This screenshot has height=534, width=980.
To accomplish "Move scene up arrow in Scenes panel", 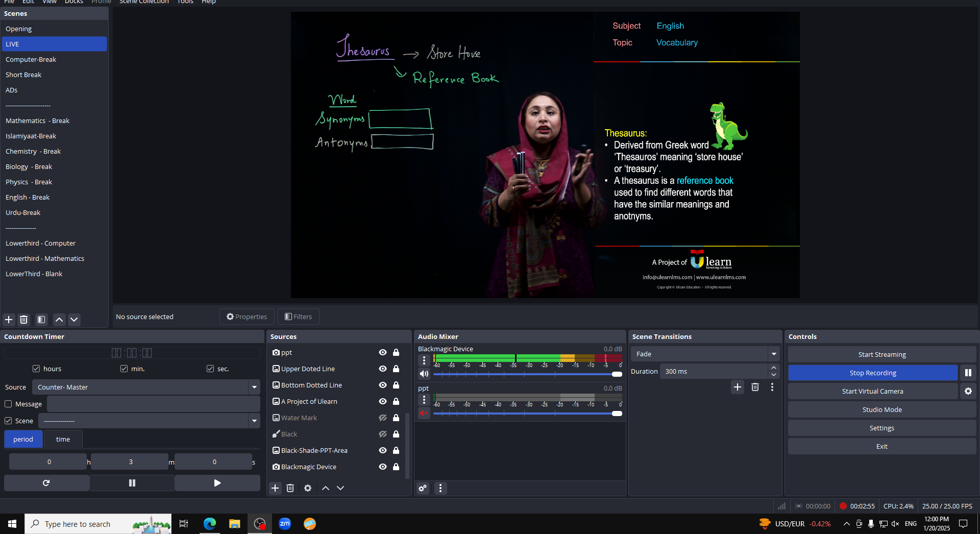I will coord(59,320).
